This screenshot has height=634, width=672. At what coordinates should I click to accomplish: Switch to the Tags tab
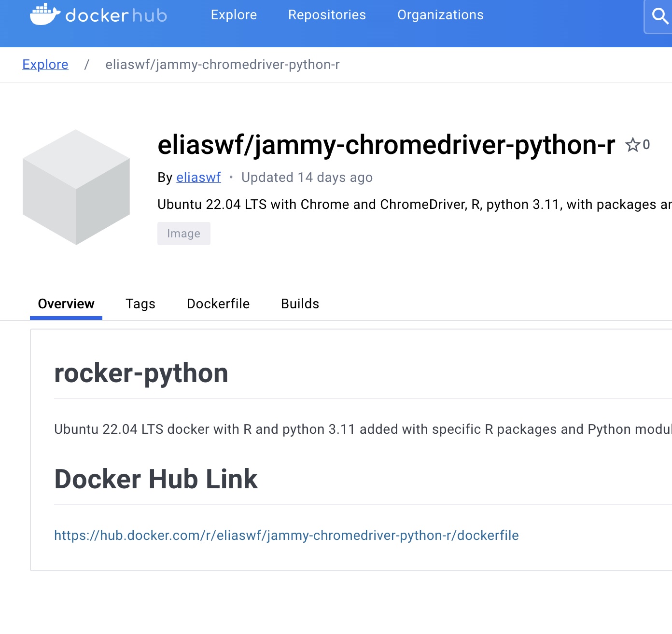click(x=140, y=304)
